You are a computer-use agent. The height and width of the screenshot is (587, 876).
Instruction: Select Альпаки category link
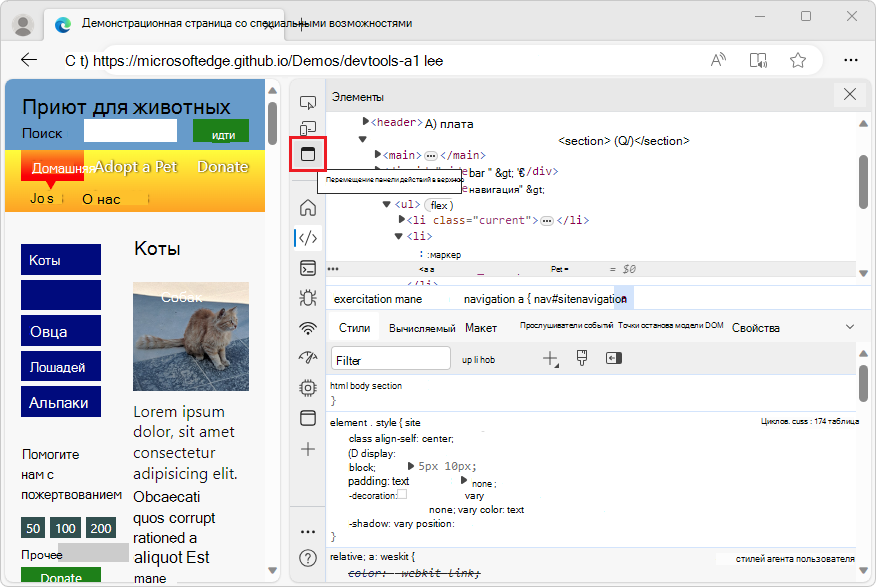tap(61, 402)
